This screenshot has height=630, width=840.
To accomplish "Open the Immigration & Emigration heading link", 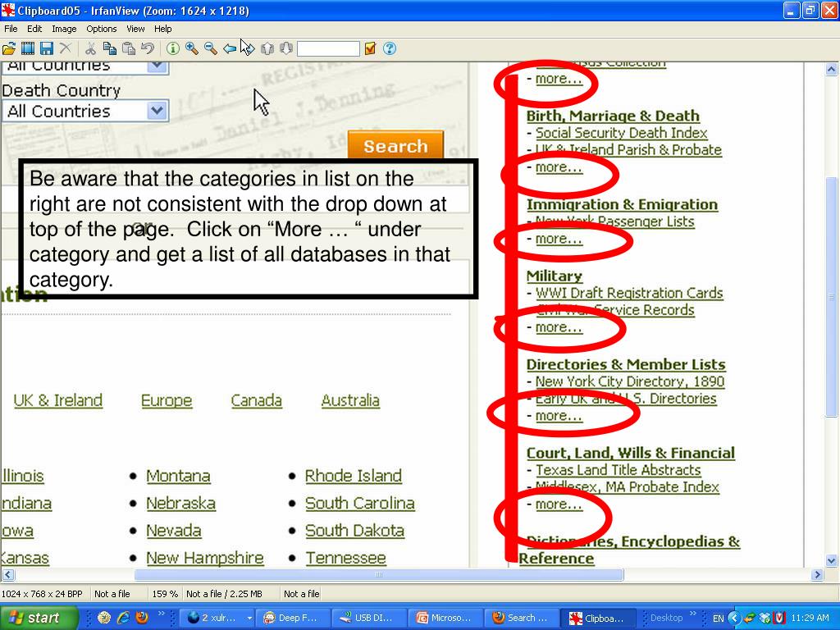I will [622, 204].
